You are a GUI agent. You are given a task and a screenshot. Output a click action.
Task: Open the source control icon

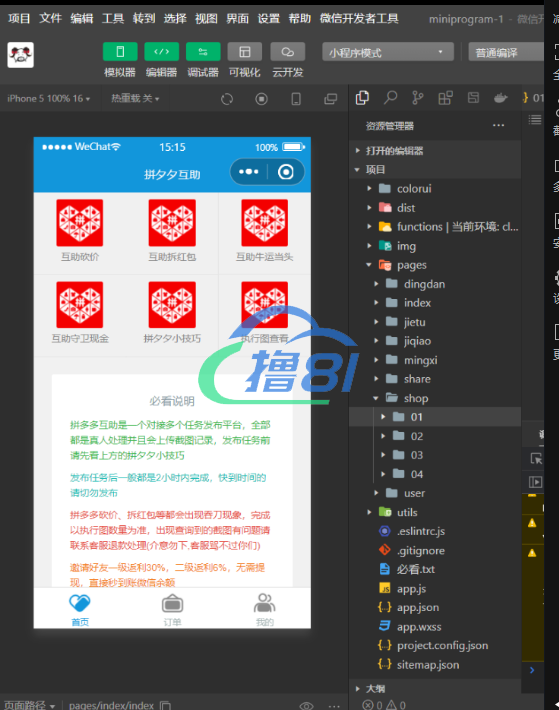click(x=418, y=97)
